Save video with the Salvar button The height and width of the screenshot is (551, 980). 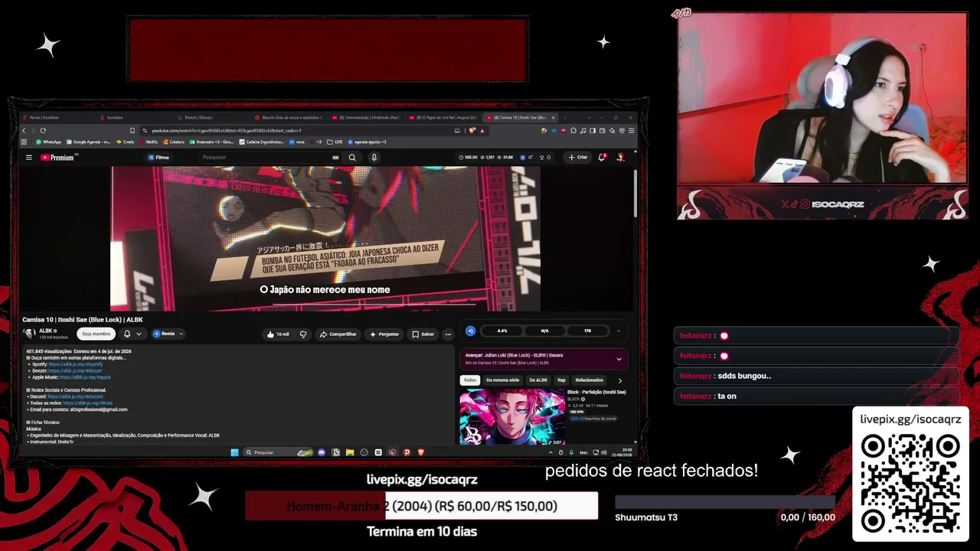(x=423, y=334)
